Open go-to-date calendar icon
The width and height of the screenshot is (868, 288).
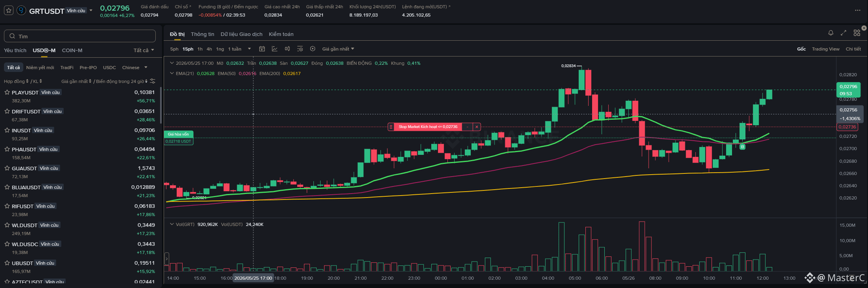tap(262, 49)
